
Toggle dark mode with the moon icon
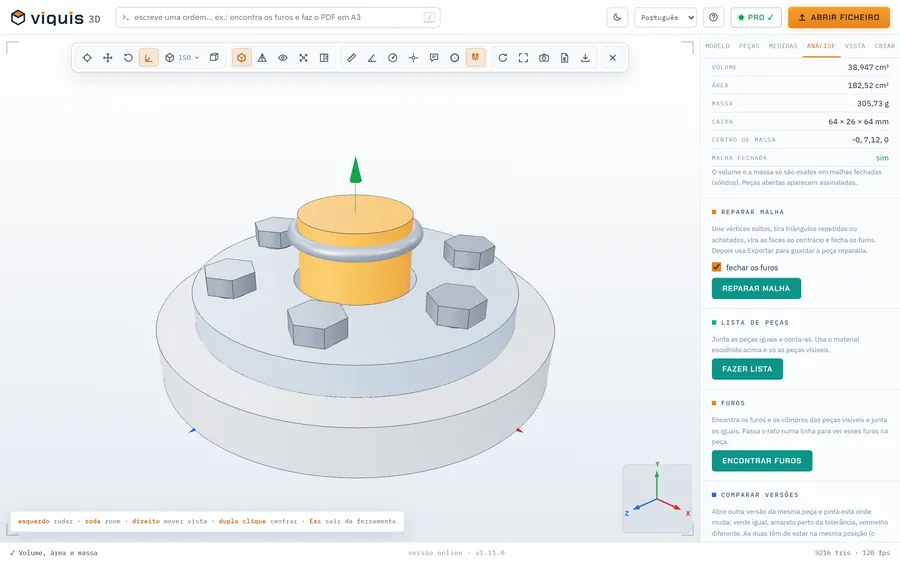tap(617, 17)
